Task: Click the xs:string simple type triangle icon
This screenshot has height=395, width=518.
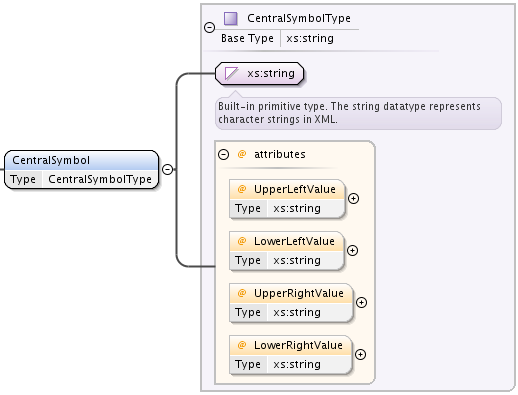Action: tap(231, 73)
